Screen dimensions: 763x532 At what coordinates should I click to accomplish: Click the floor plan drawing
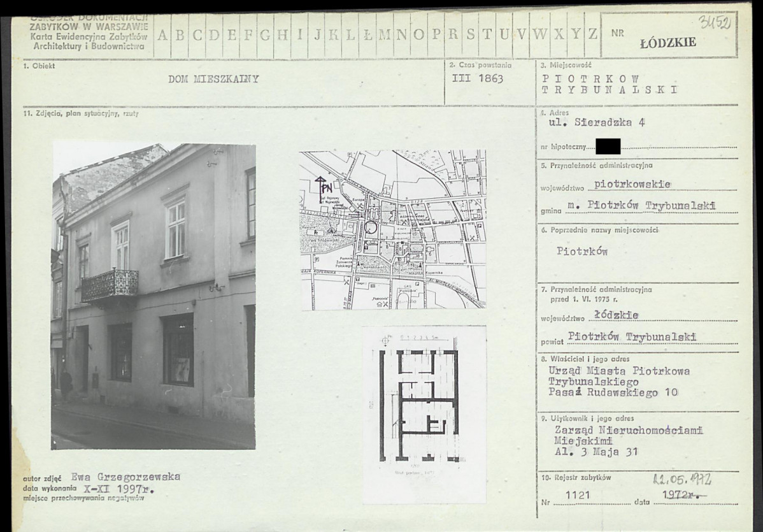(x=424, y=415)
